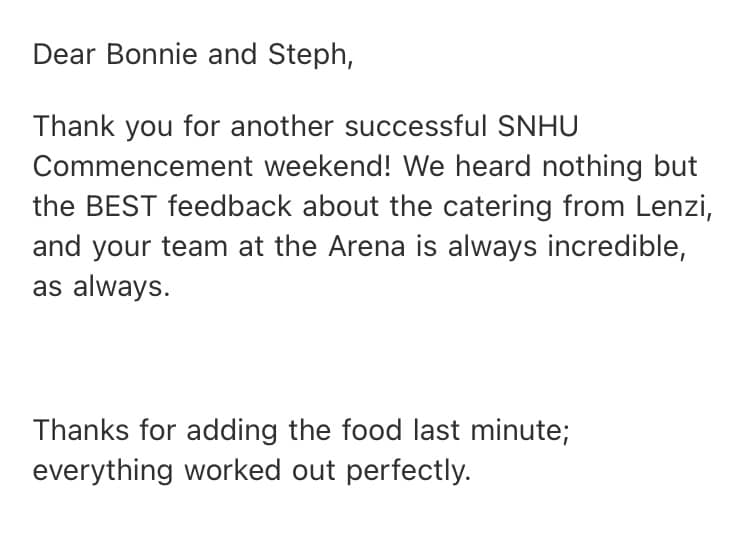The image size is (750, 539).
Task: Click the word 'successful' in the first line
Action: point(416,126)
